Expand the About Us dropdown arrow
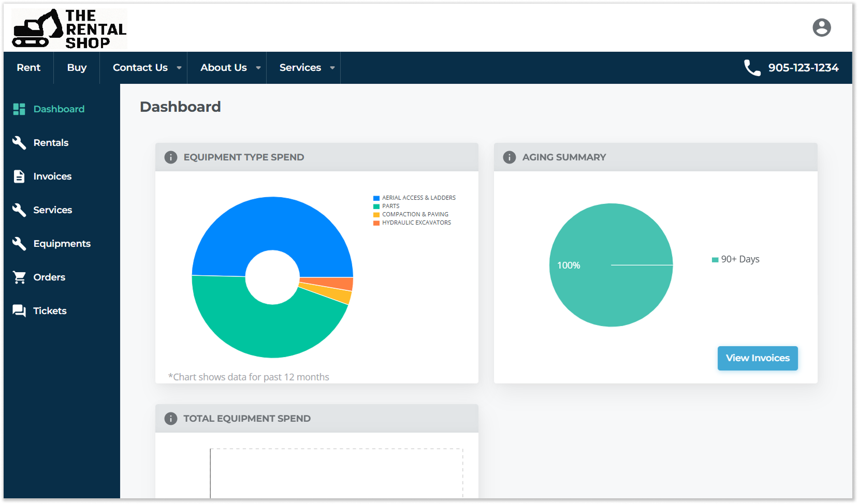 [x=258, y=68]
